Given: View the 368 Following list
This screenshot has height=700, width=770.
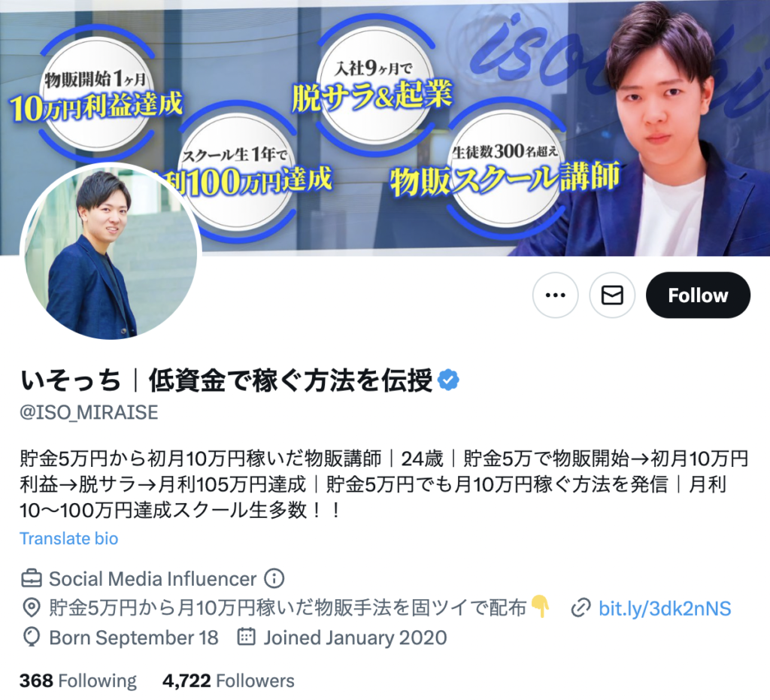Looking at the screenshot, I should (78, 681).
